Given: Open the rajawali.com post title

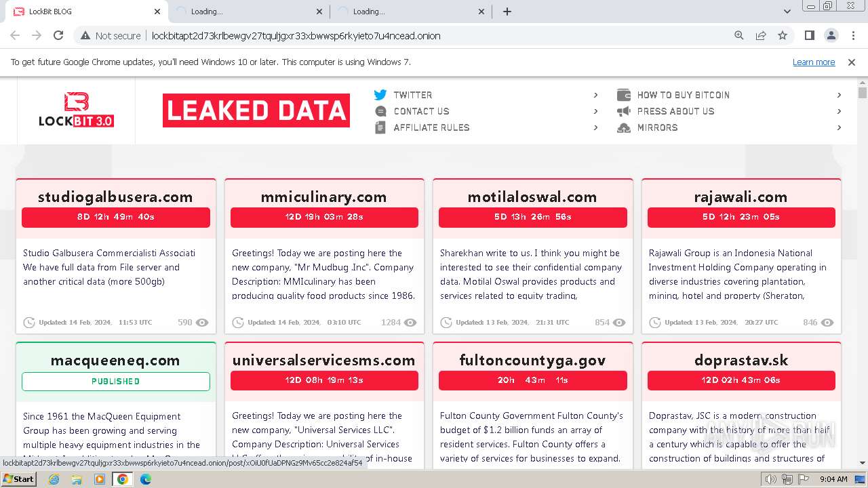Looking at the screenshot, I should click(741, 197).
